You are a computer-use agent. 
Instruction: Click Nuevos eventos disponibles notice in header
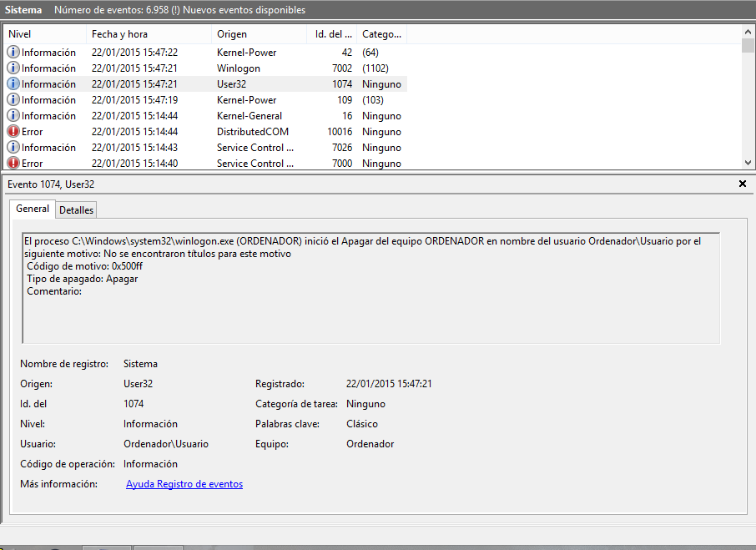(244, 10)
